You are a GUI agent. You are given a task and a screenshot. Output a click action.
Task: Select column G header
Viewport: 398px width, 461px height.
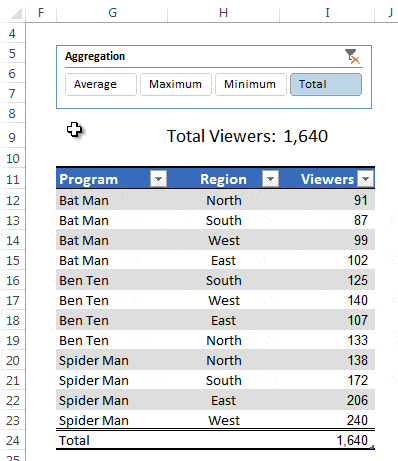click(x=112, y=13)
